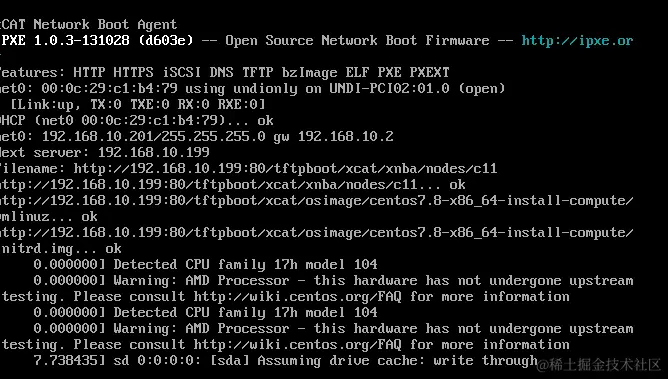Click the Filename: http URL line
This screenshot has width=668, height=379.
click(x=249, y=169)
